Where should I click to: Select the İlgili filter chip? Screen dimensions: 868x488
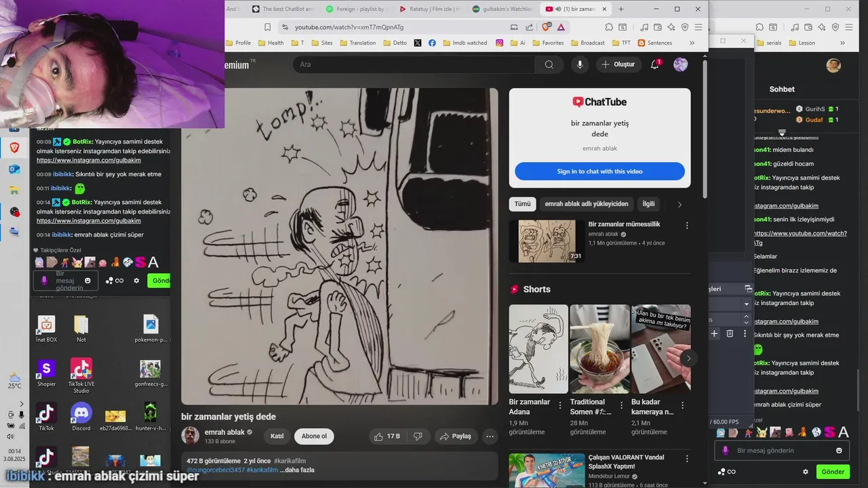pyautogui.click(x=648, y=204)
